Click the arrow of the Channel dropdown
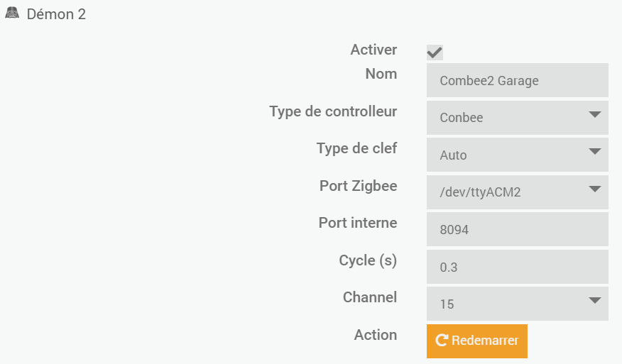622x364 pixels. (594, 301)
